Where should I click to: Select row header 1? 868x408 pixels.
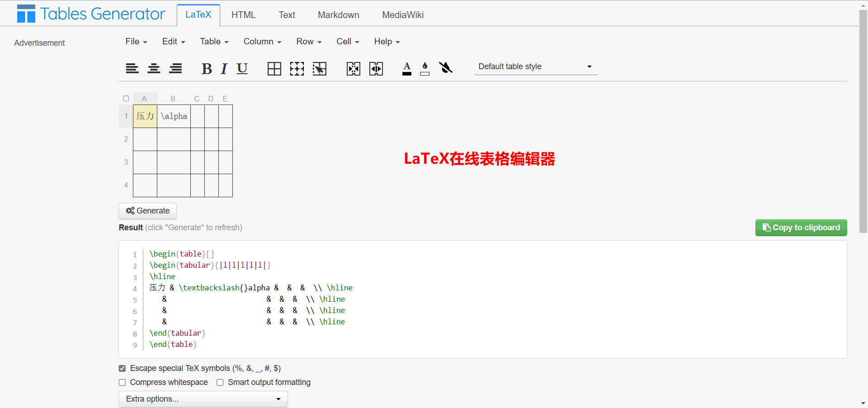(x=126, y=116)
